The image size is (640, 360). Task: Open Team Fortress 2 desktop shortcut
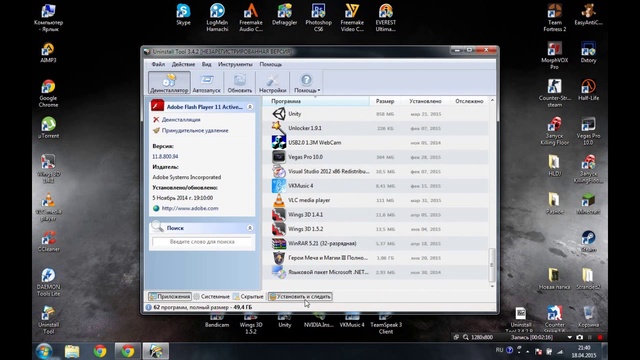click(x=554, y=17)
